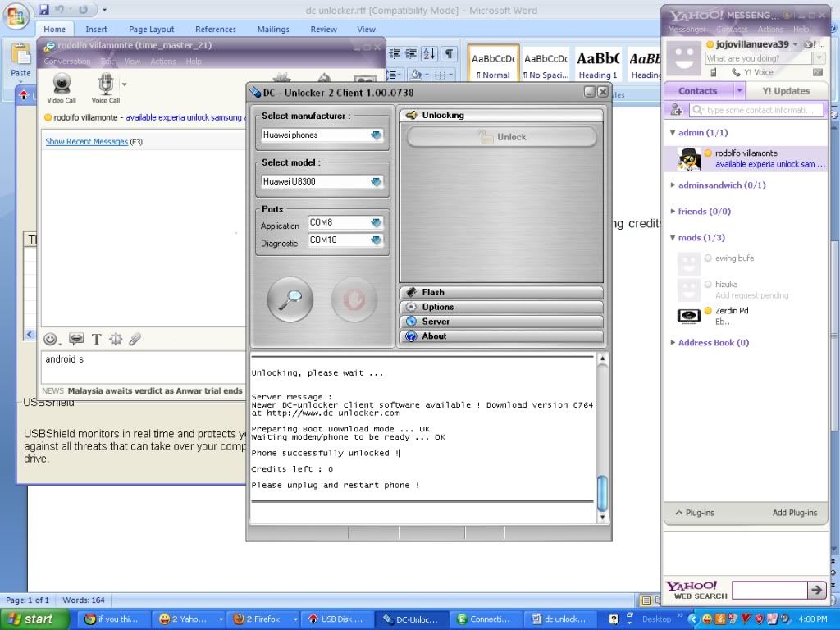Image resolution: width=840 pixels, height=630 pixels.
Task: Start a Video Call with the webcam icon
Action: (62, 84)
